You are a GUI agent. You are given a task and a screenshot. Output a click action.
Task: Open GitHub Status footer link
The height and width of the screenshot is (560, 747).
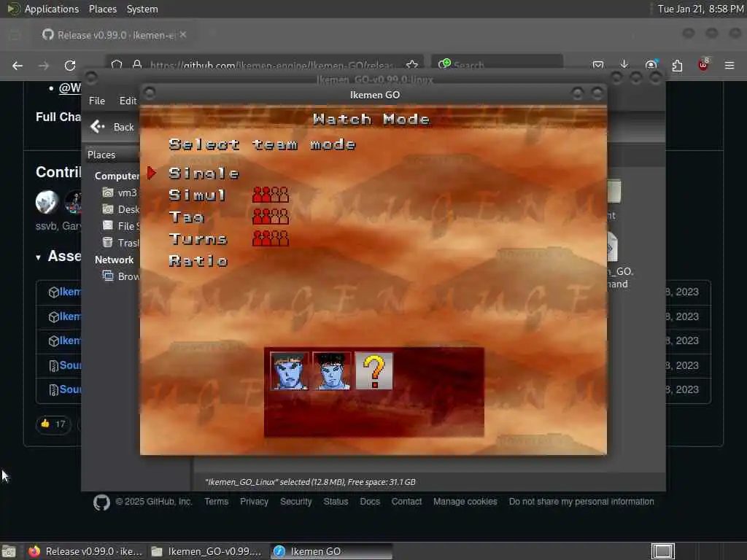click(336, 502)
